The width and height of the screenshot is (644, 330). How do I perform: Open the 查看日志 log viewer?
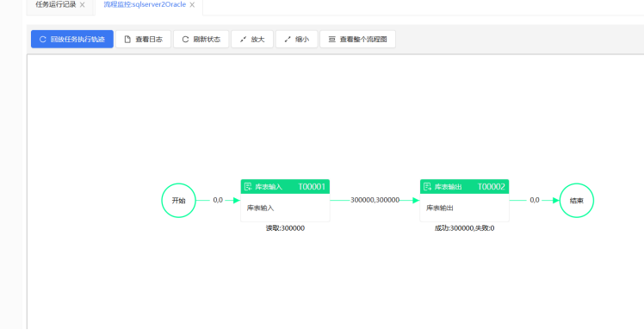143,39
